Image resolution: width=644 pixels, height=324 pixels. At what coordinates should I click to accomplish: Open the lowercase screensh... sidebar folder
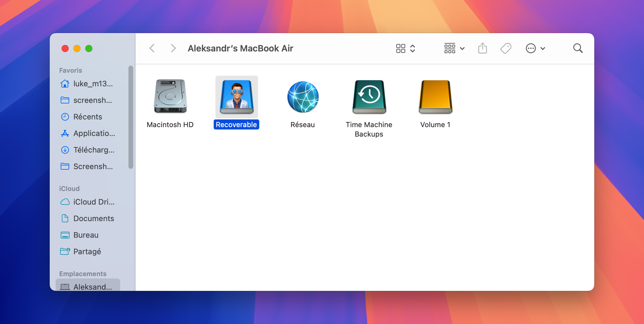pyautogui.click(x=88, y=100)
